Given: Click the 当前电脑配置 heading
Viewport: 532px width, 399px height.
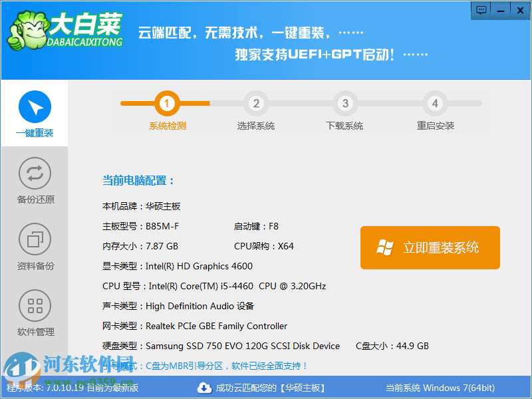Looking at the screenshot, I should point(138,180).
